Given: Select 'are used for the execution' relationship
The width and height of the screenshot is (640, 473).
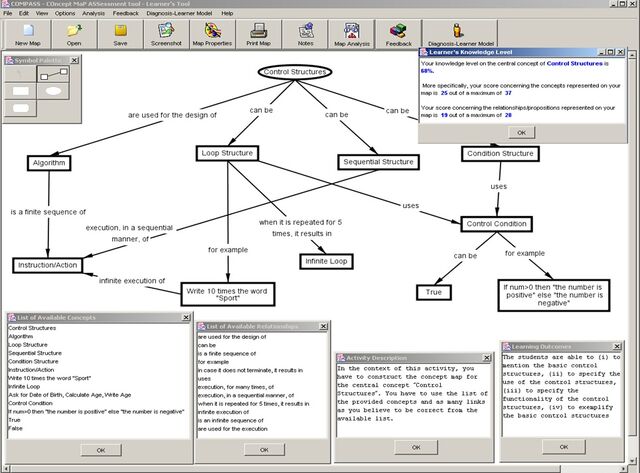Looking at the screenshot, I should coord(233,429).
